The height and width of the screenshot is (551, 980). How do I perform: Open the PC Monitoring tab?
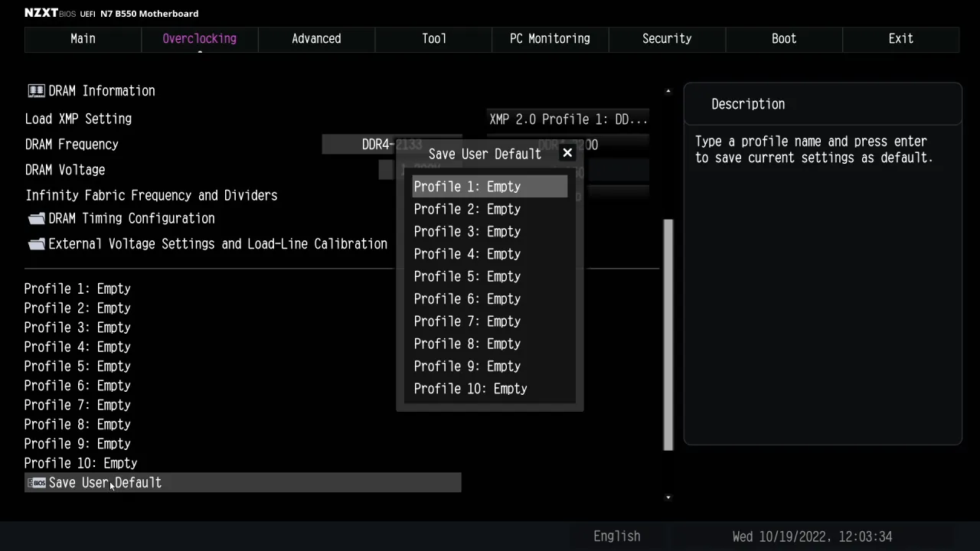click(550, 39)
